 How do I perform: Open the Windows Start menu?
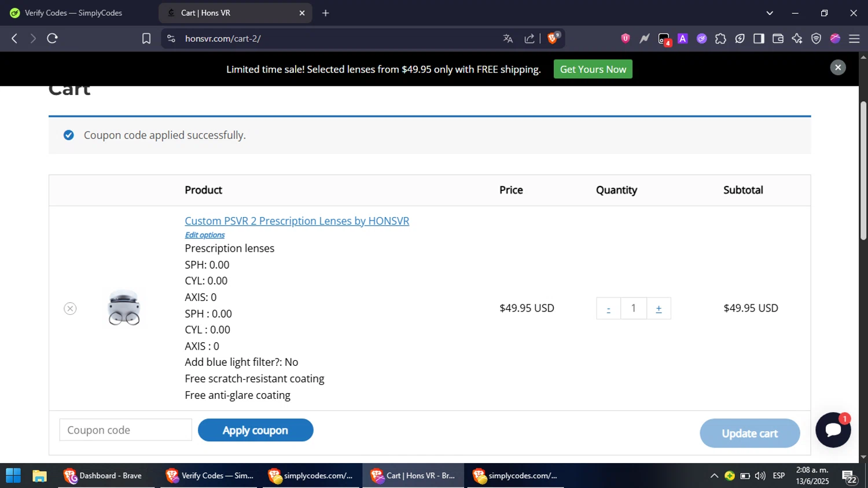click(x=13, y=476)
